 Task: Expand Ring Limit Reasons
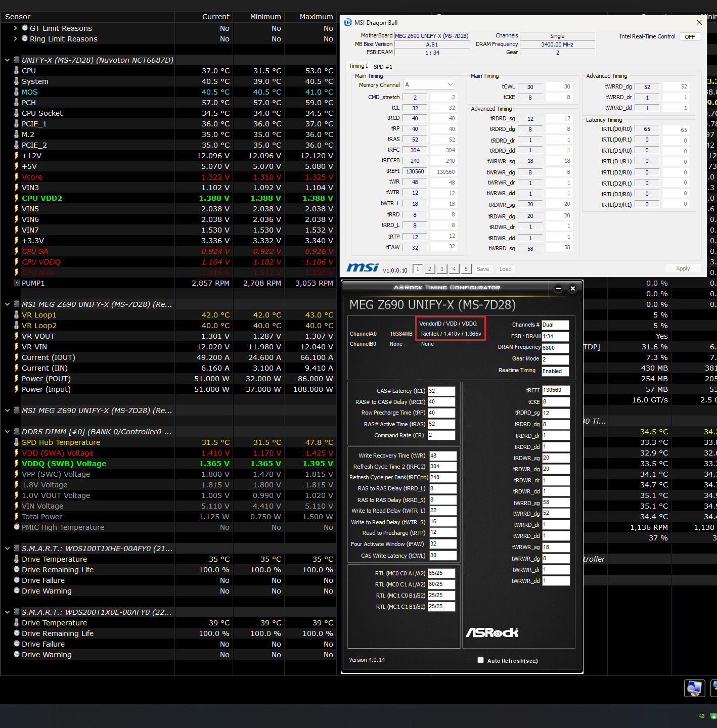click(16, 39)
